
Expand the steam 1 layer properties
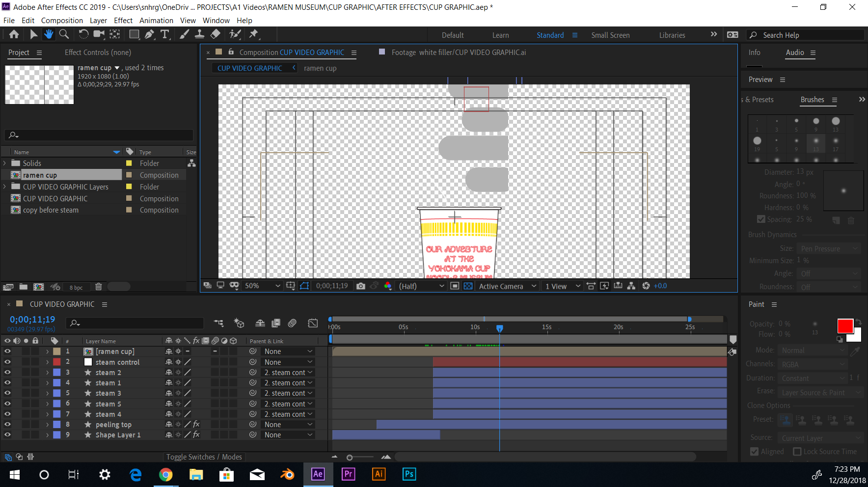click(48, 383)
